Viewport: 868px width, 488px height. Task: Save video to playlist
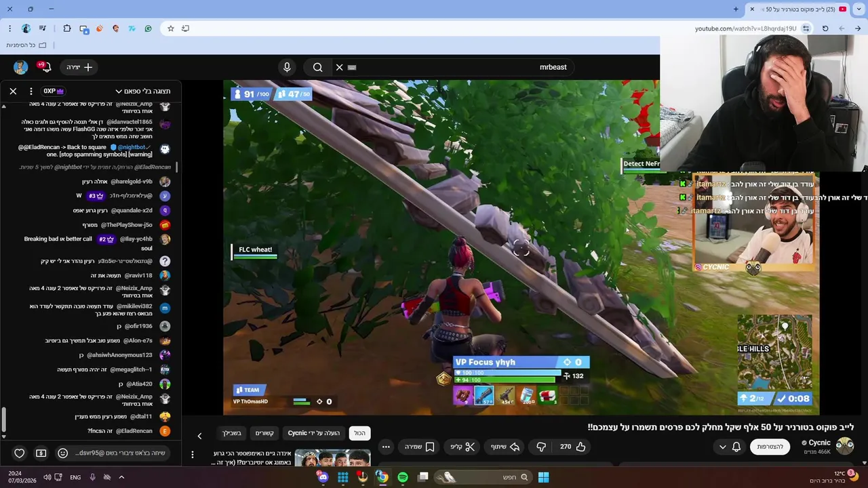[x=420, y=447]
